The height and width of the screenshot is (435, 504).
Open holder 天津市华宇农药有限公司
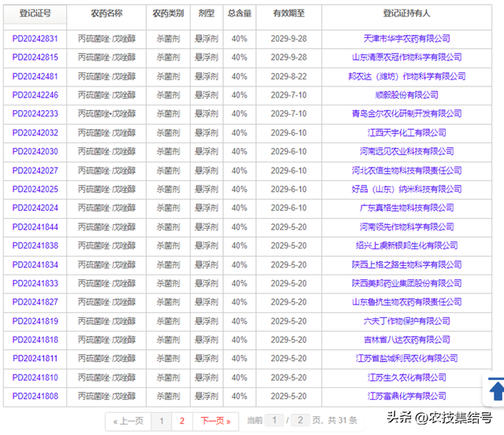(406, 39)
